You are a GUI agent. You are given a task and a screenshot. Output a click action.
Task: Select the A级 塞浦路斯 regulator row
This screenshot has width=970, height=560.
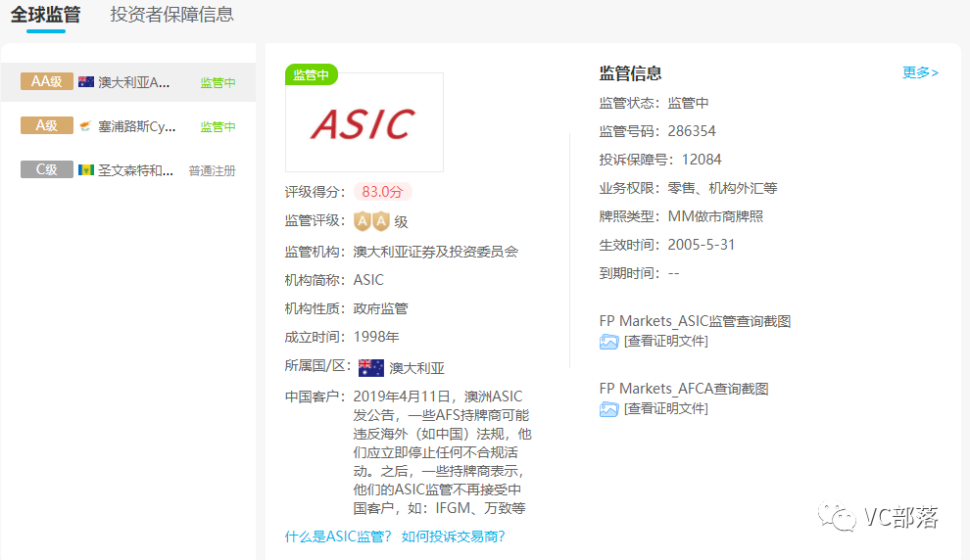tap(128, 126)
